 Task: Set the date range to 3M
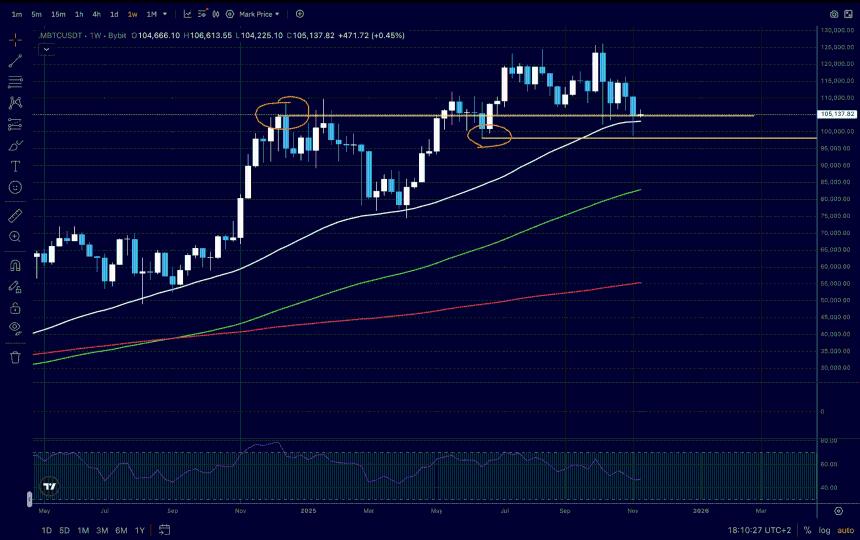102,530
